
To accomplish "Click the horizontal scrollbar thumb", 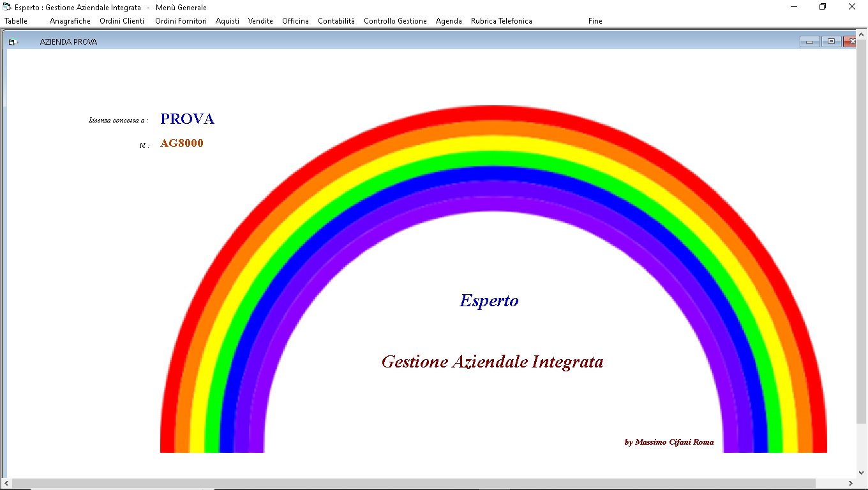I will [x=414, y=483].
